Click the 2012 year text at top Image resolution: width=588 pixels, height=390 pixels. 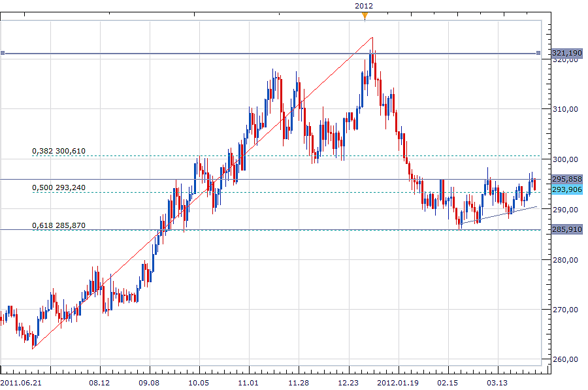pos(365,6)
